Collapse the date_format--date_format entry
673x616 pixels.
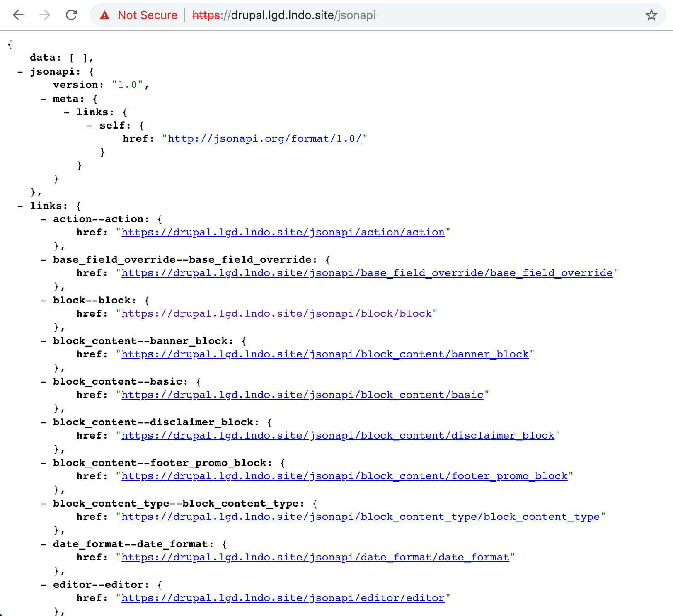43,544
